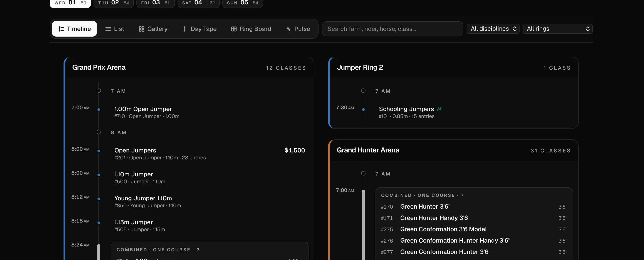644x260 pixels.
Task: Click "#201 · Open Jumper · 1.10m · 28 entries"
Action: tap(160, 158)
